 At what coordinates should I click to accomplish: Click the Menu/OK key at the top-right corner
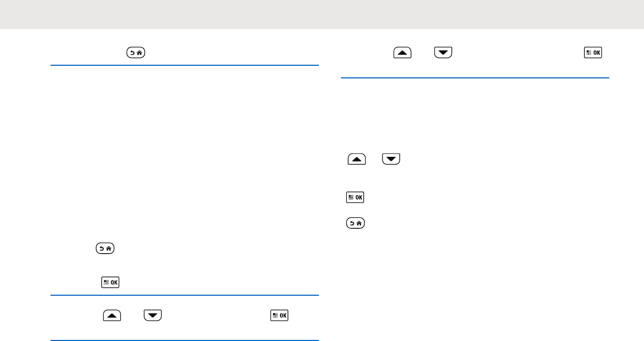point(593,53)
